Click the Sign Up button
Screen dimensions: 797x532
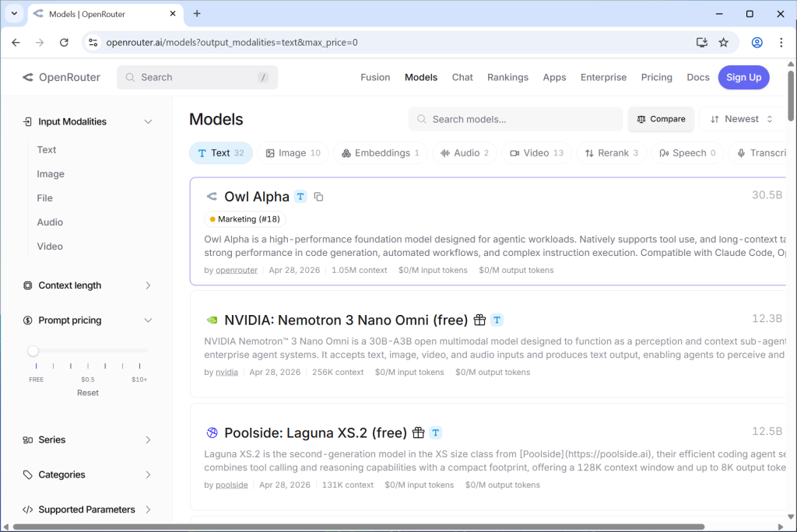click(x=743, y=77)
